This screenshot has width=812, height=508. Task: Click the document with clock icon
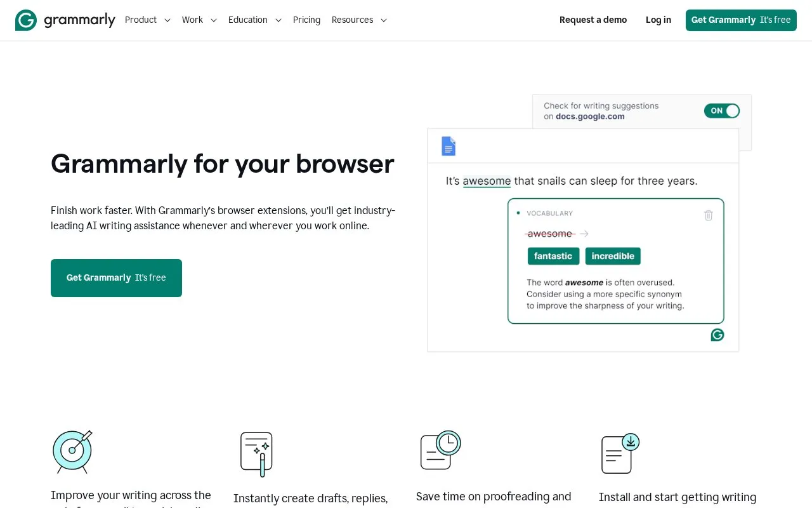[440, 450]
